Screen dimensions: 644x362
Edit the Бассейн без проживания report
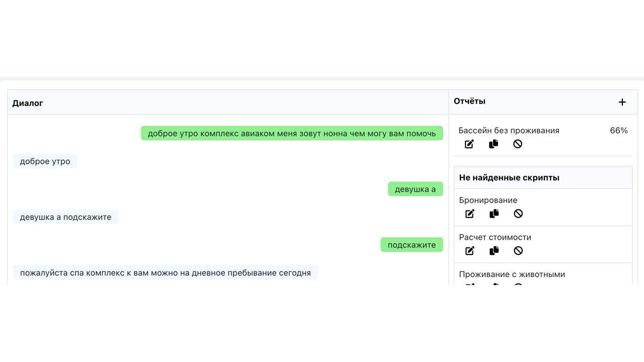pos(469,144)
